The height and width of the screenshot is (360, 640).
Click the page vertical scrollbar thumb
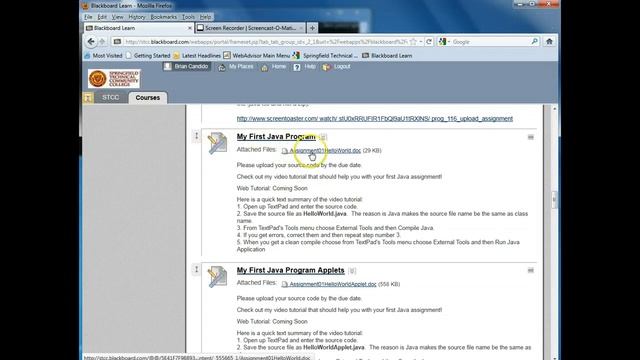pos(554,200)
